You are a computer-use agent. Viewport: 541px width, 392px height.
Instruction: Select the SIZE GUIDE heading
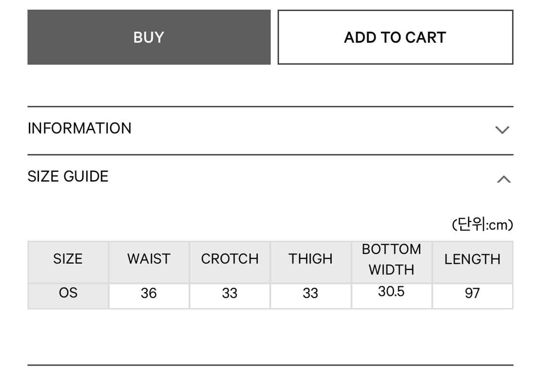[x=68, y=176]
